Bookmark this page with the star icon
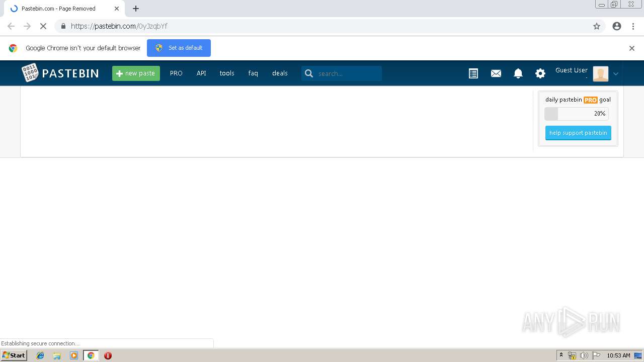This screenshot has height=362, width=644. 597,26
